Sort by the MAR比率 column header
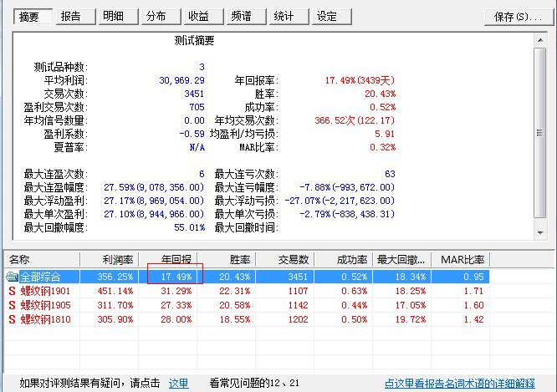 pyautogui.click(x=461, y=260)
